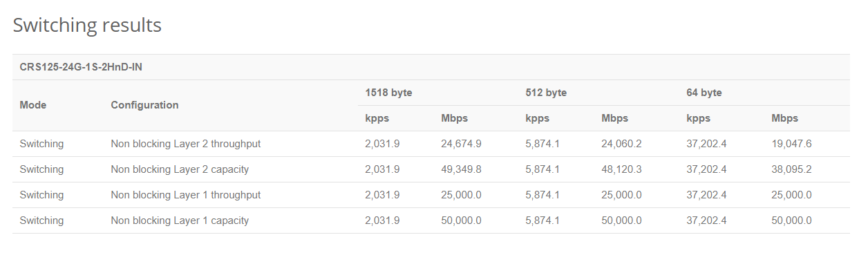Click the 64 byte column header

click(704, 93)
